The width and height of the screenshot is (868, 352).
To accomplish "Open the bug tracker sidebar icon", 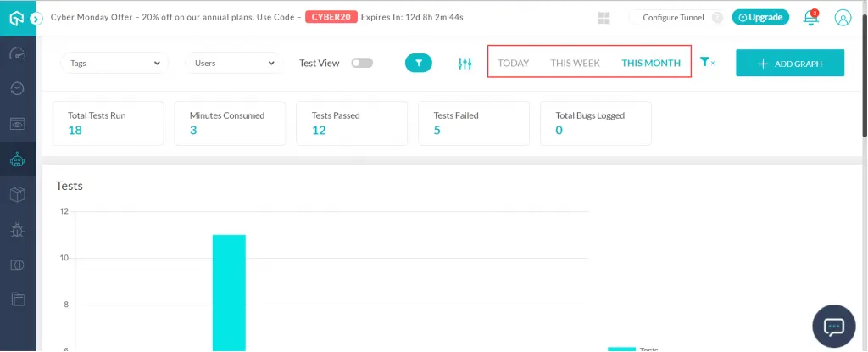I will 17,229.
